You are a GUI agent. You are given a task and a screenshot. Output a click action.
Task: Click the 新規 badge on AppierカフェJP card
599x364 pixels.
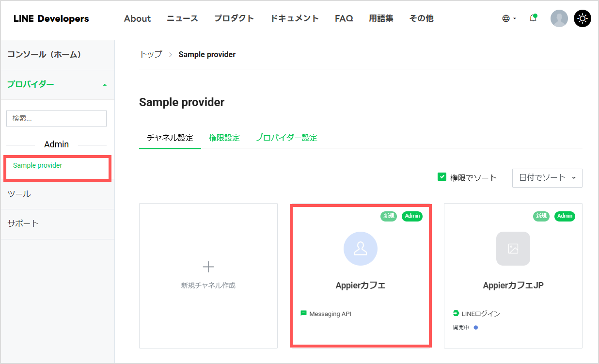coord(541,216)
